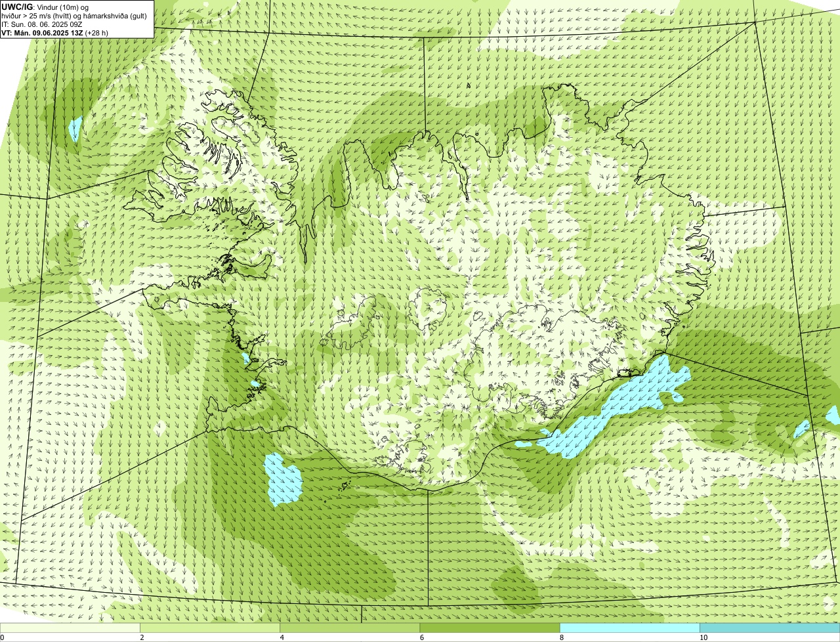840x642 pixels.
Task: Click the legend tick label '4'
Action: (282, 637)
